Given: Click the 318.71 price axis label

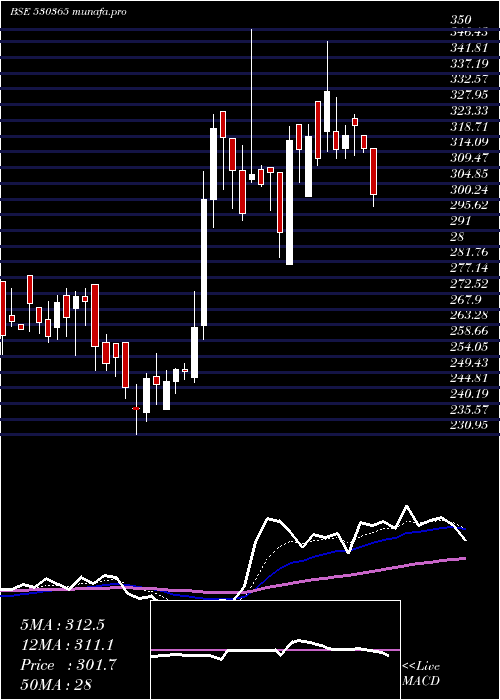Looking at the screenshot, I should (x=468, y=126).
